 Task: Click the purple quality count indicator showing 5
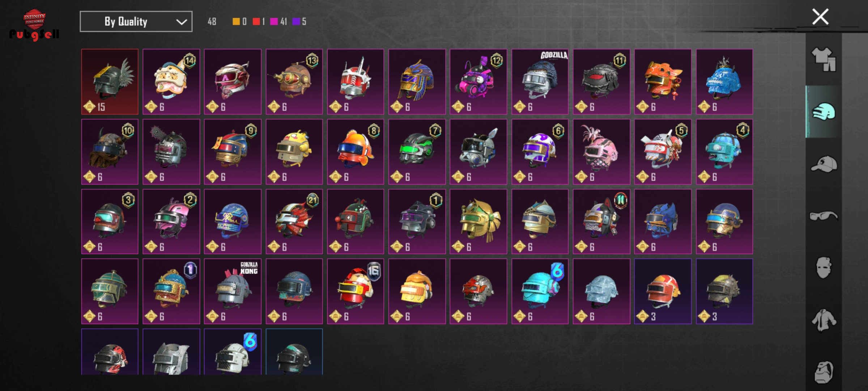pyautogui.click(x=299, y=22)
